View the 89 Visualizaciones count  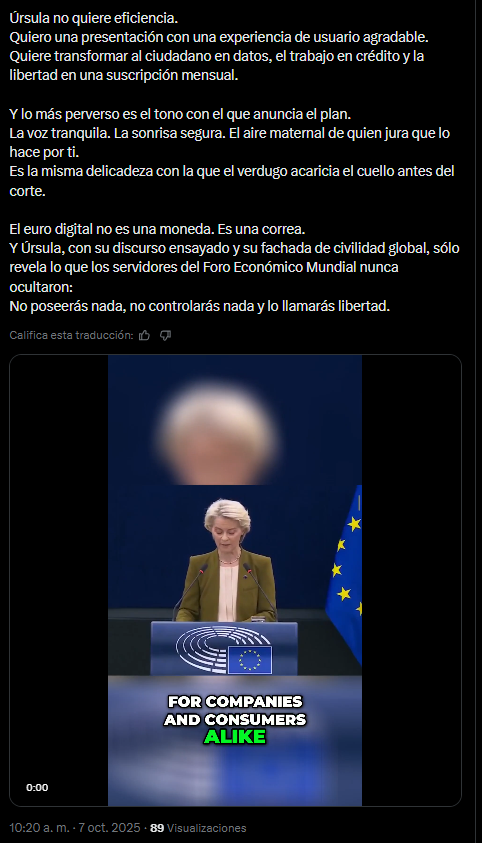[x=198, y=828]
